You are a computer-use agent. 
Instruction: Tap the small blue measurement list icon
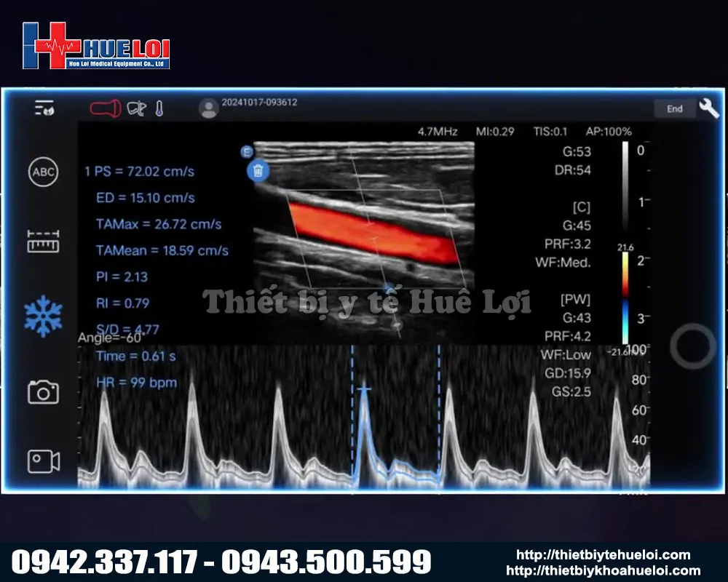point(247,152)
